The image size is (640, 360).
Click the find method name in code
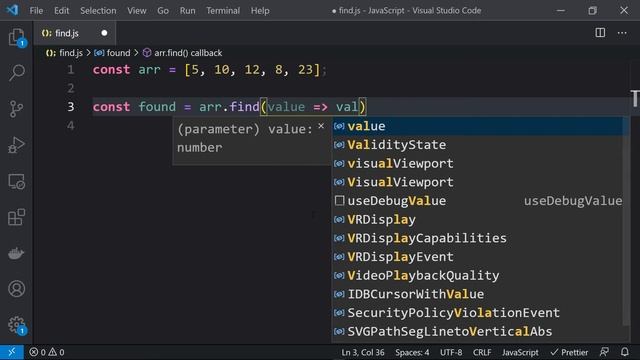pyautogui.click(x=244, y=107)
